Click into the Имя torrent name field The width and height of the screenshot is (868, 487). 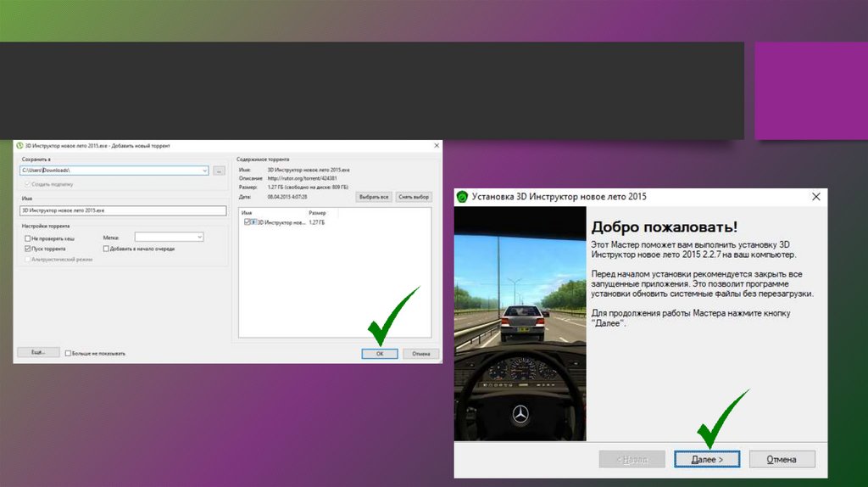(x=123, y=210)
